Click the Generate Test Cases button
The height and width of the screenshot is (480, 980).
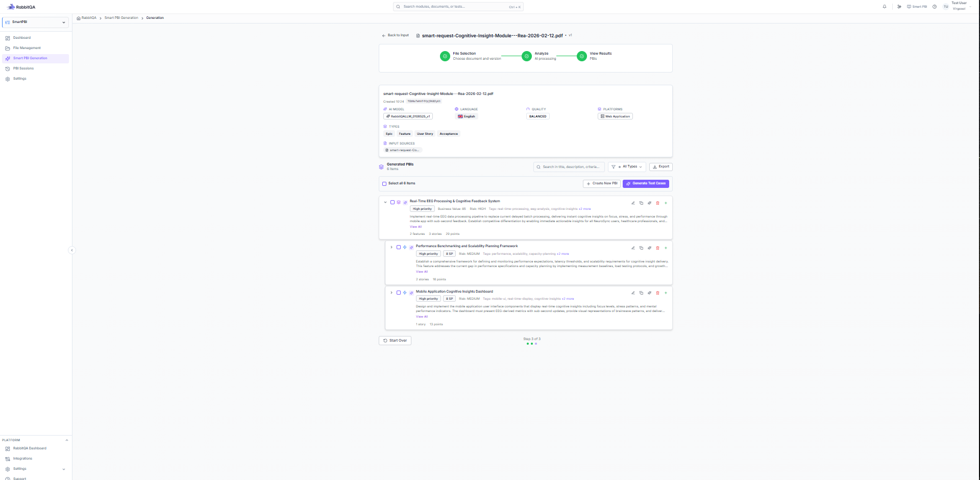646,183
